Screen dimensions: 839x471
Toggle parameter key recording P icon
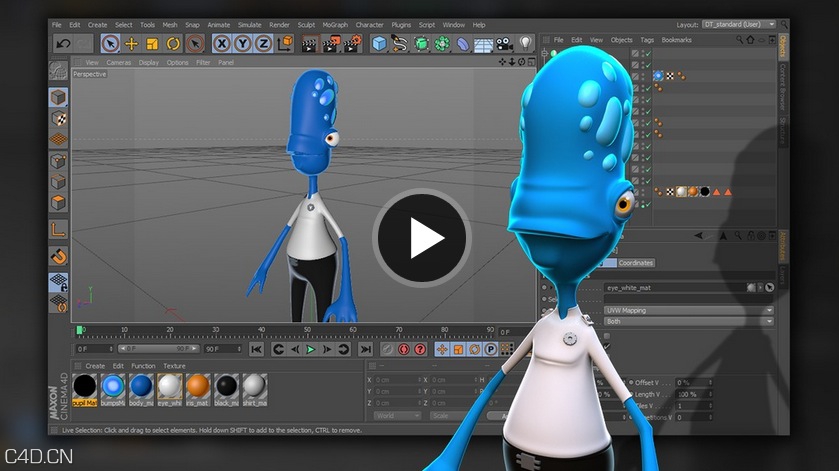click(x=491, y=350)
